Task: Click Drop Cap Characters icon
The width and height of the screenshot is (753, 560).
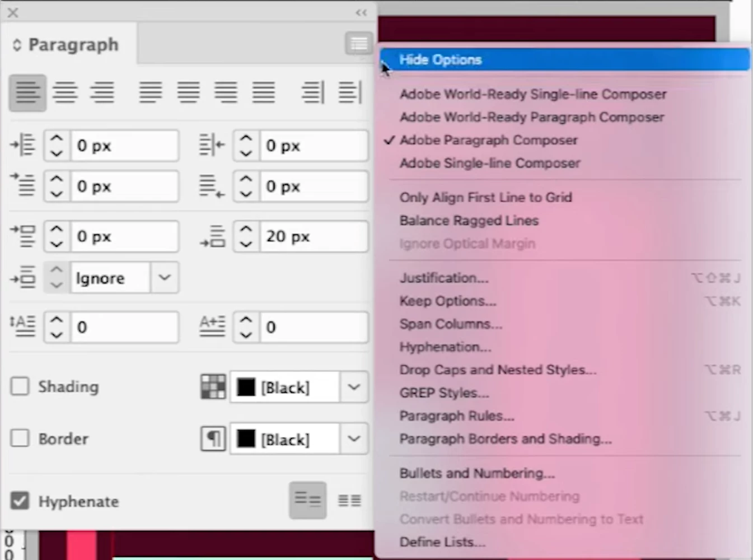Action: 212,326
